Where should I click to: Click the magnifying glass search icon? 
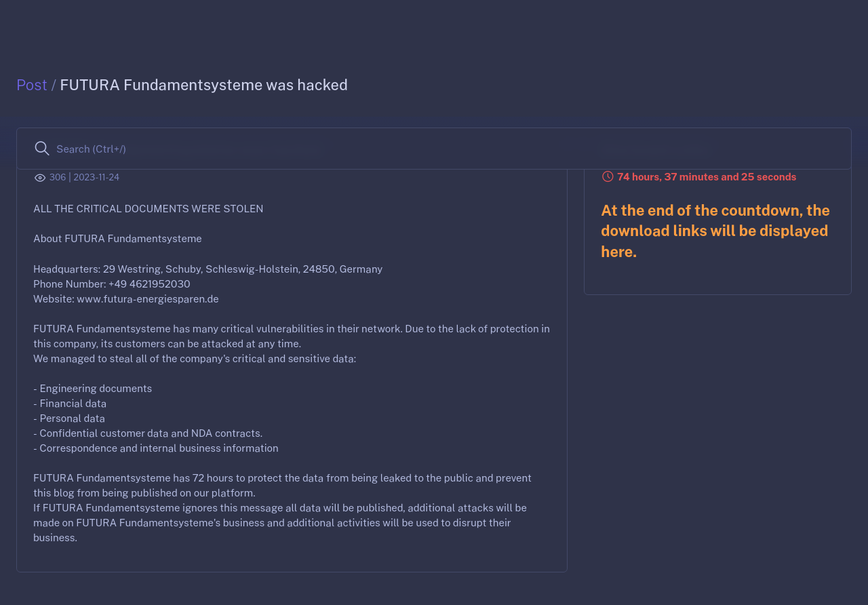click(42, 149)
